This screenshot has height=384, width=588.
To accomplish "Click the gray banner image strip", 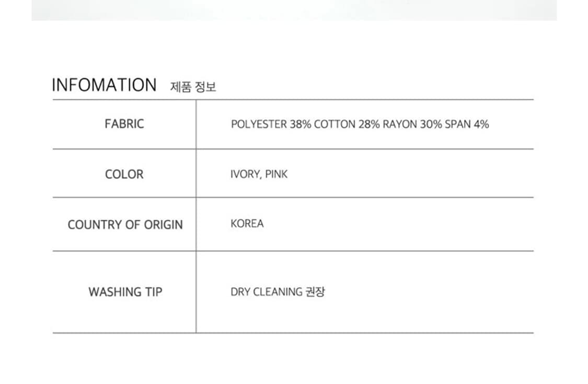I will click(x=294, y=10).
